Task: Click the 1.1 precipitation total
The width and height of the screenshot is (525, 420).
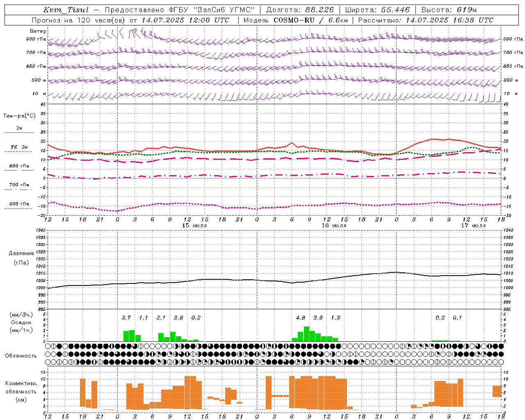Action: [x=144, y=317]
